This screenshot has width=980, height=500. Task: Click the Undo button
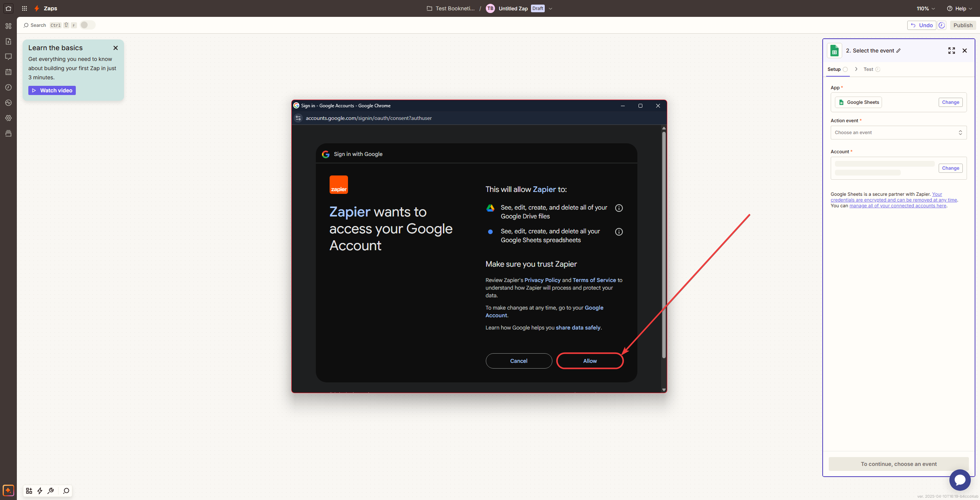[922, 25]
